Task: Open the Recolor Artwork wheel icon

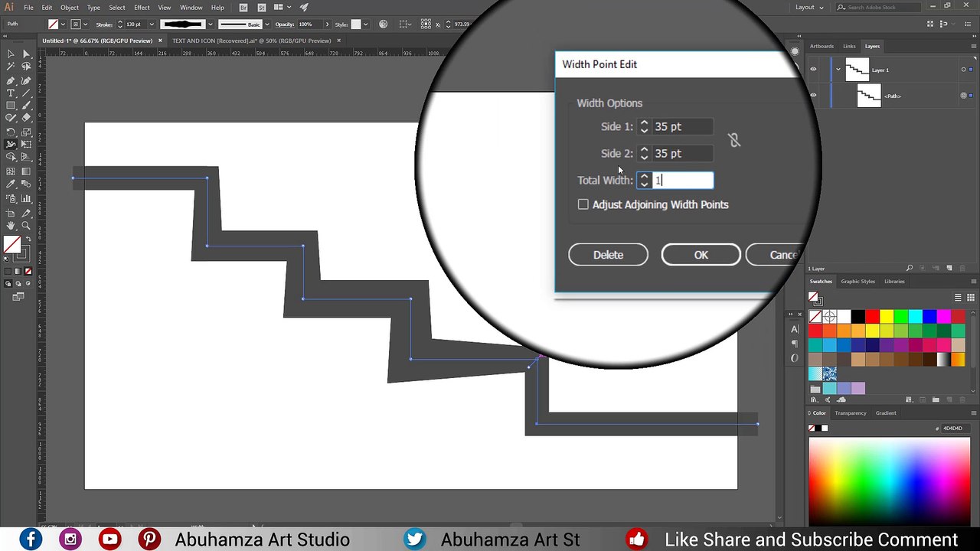Action: click(x=384, y=24)
